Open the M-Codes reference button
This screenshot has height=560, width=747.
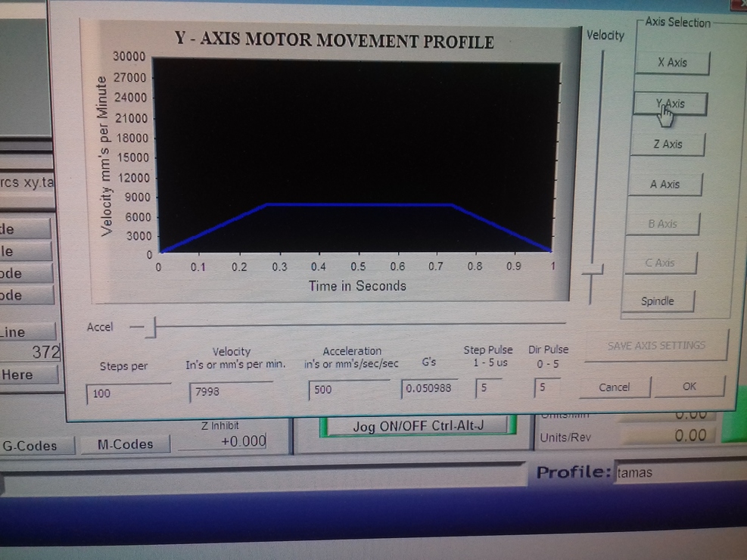click(x=126, y=444)
